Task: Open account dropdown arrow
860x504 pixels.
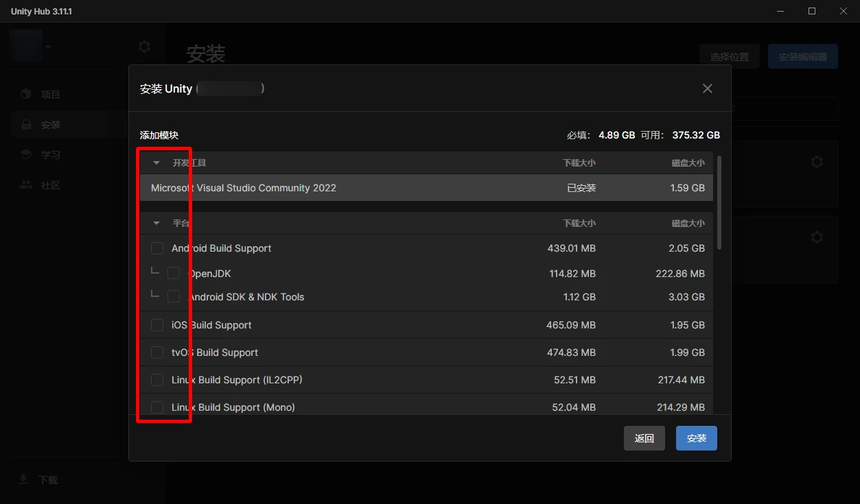Action: point(48,47)
